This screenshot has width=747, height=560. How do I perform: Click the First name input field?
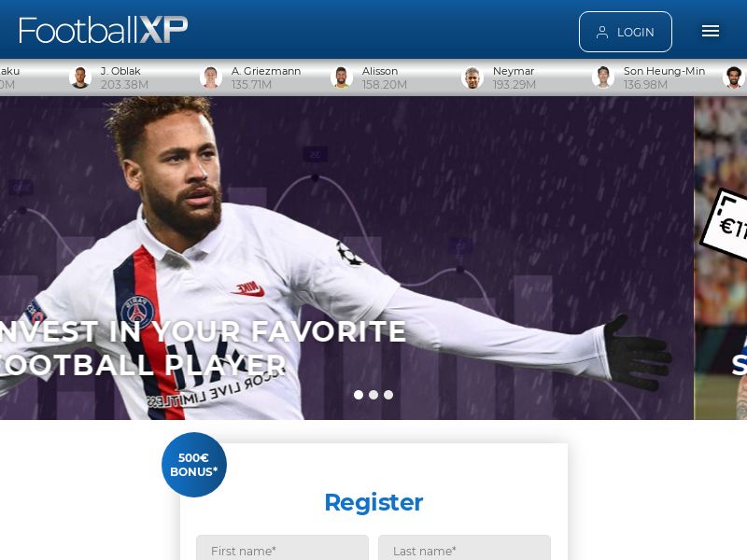[x=282, y=549]
